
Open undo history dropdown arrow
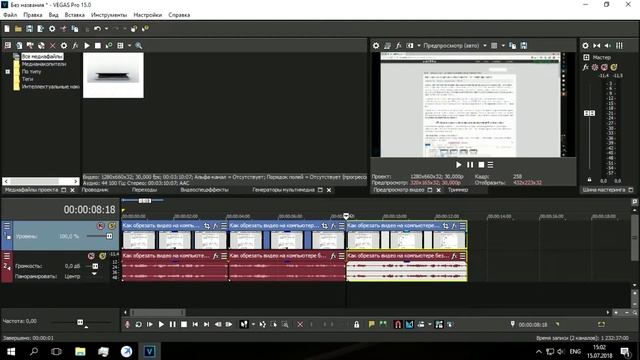tap(106, 29)
